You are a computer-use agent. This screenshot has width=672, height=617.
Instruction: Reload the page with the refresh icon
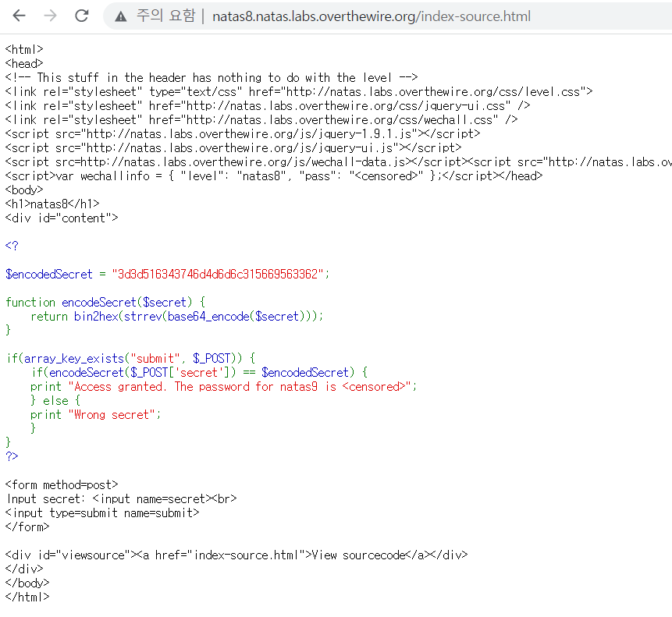pyautogui.click(x=82, y=16)
